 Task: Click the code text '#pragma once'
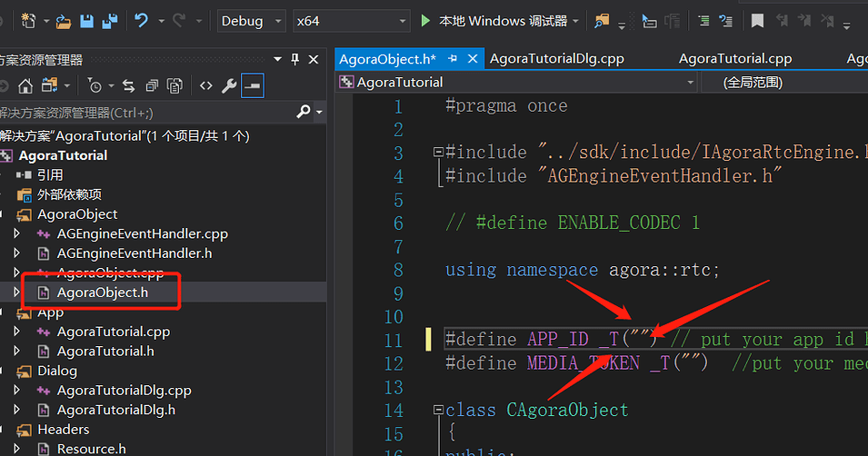point(506,105)
